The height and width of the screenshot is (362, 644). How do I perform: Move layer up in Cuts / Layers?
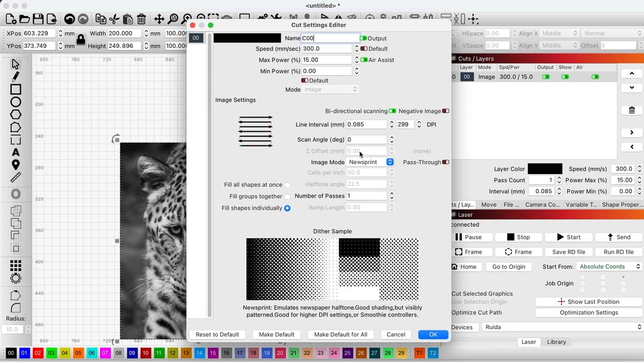click(x=632, y=73)
